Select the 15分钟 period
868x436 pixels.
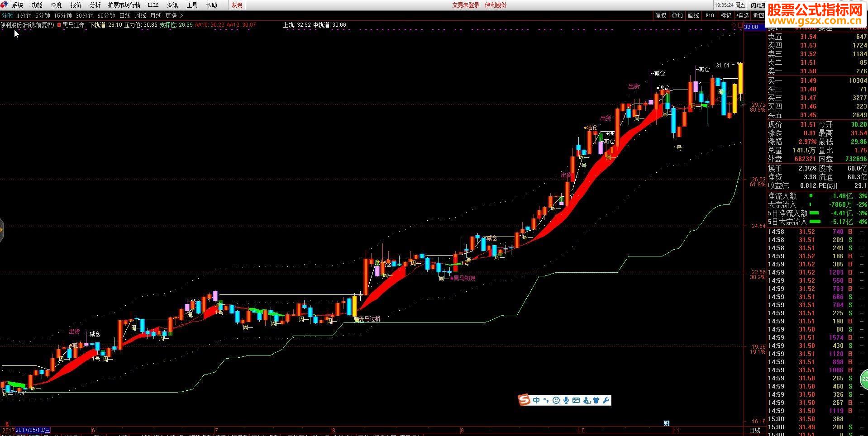(63, 15)
